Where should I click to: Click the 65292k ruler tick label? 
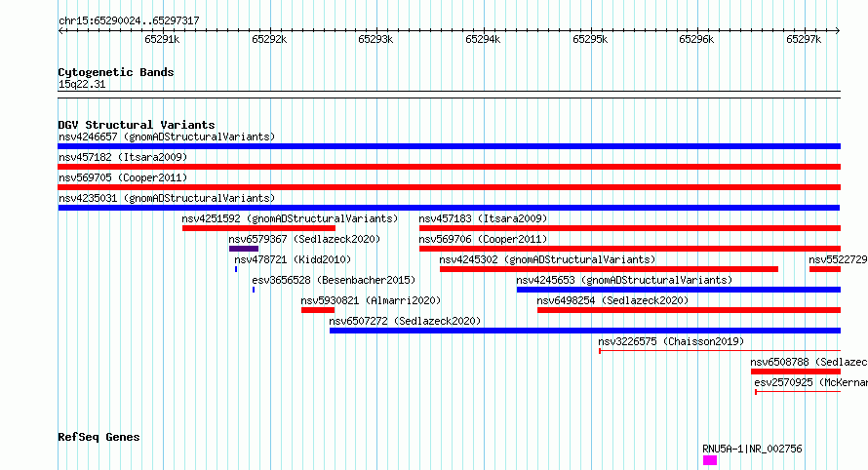(x=269, y=39)
